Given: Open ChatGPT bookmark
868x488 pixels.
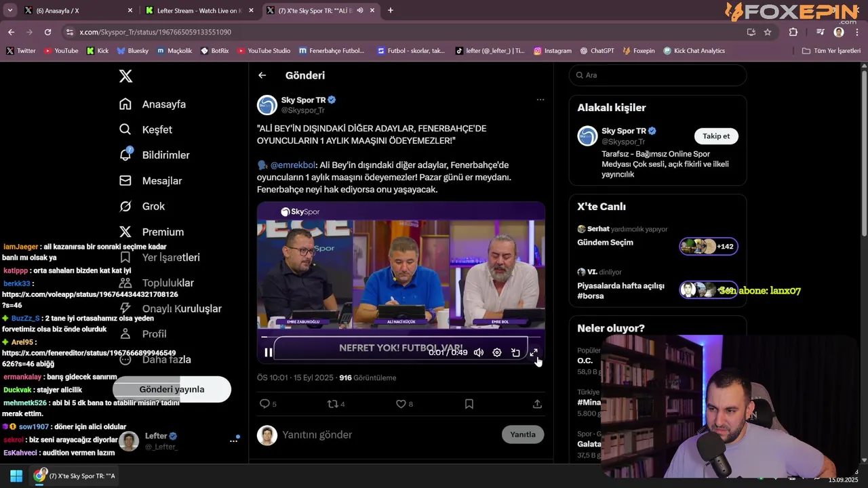Looking at the screenshot, I should 597,51.
